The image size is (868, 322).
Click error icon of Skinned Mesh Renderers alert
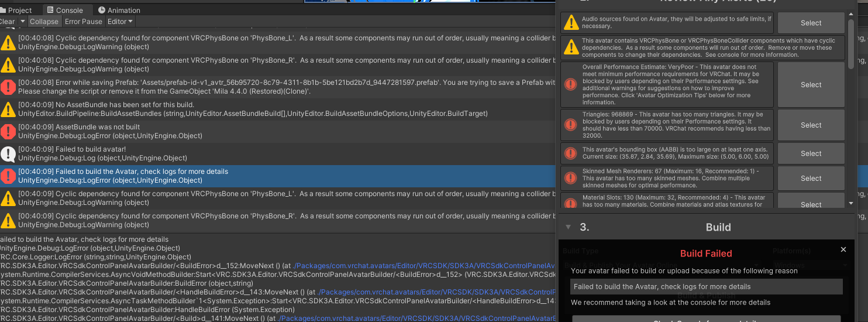pos(570,178)
